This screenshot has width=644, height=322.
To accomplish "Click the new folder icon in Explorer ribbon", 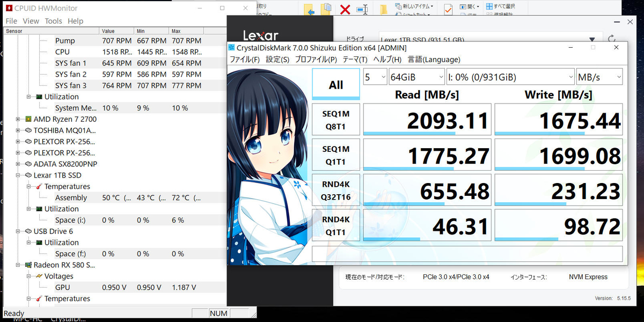I will pyautogui.click(x=384, y=9).
